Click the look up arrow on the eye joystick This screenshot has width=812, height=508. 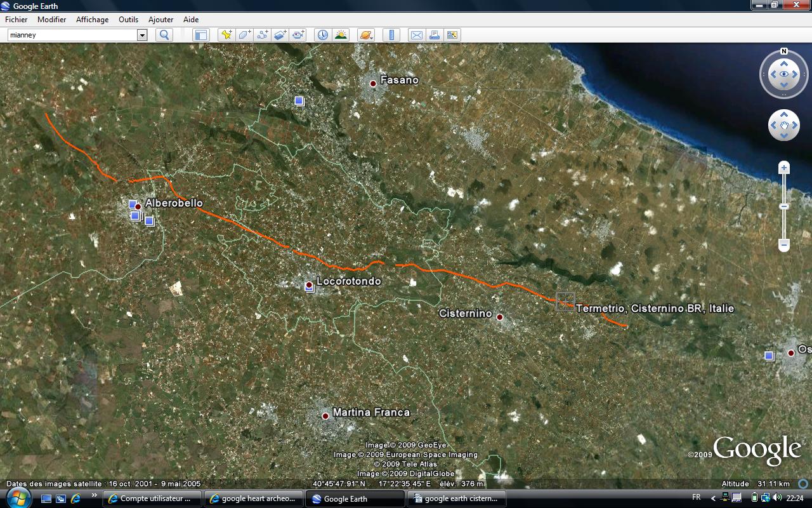pyautogui.click(x=784, y=63)
